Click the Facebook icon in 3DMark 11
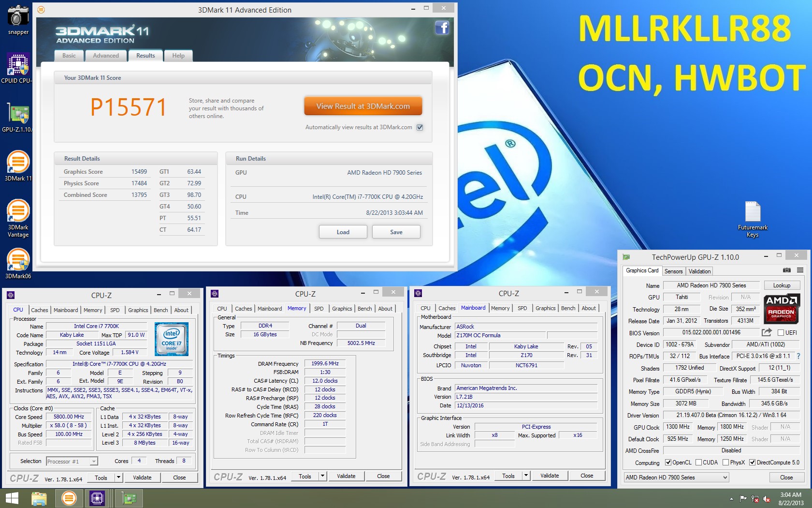Screen dimensions: 812x508 coord(442,28)
